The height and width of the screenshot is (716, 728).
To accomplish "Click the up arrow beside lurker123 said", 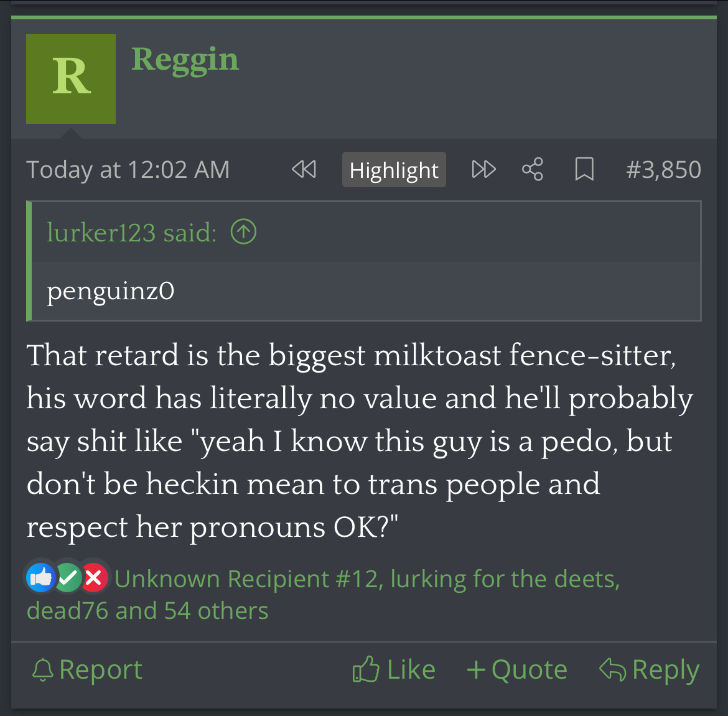I will tap(243, 233).
